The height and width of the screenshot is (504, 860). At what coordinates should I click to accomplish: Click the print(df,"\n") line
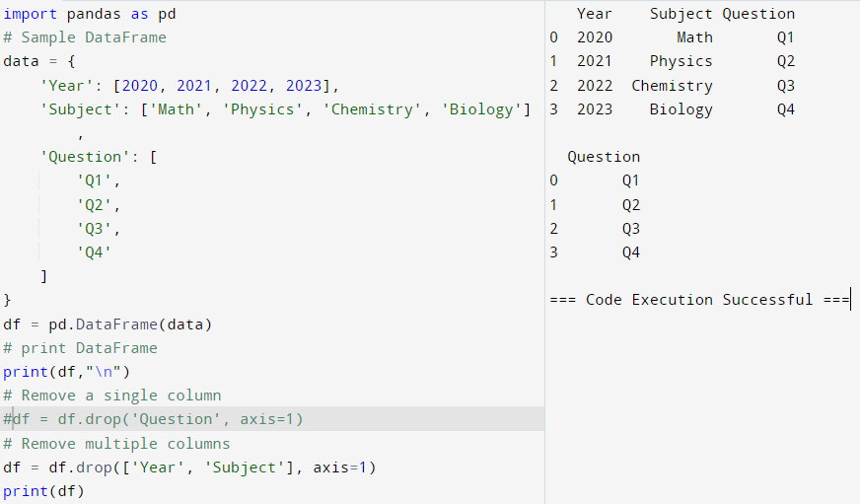click(66, 372)
